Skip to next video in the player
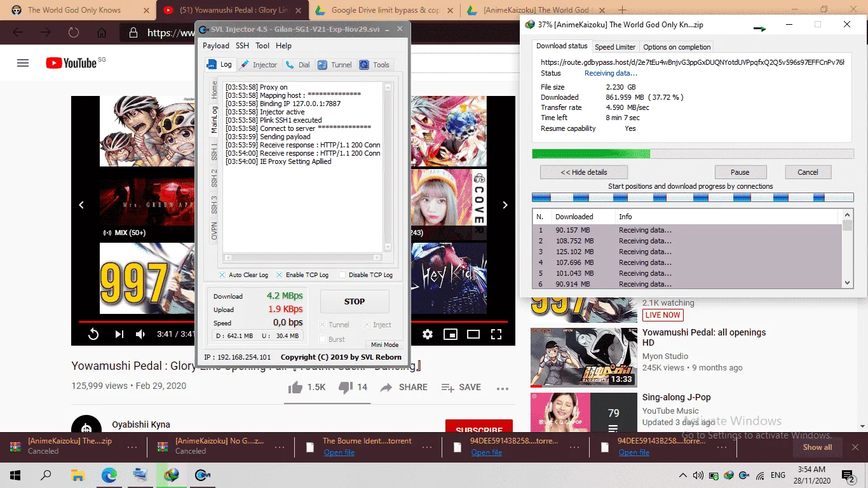 tap(119, 334)
